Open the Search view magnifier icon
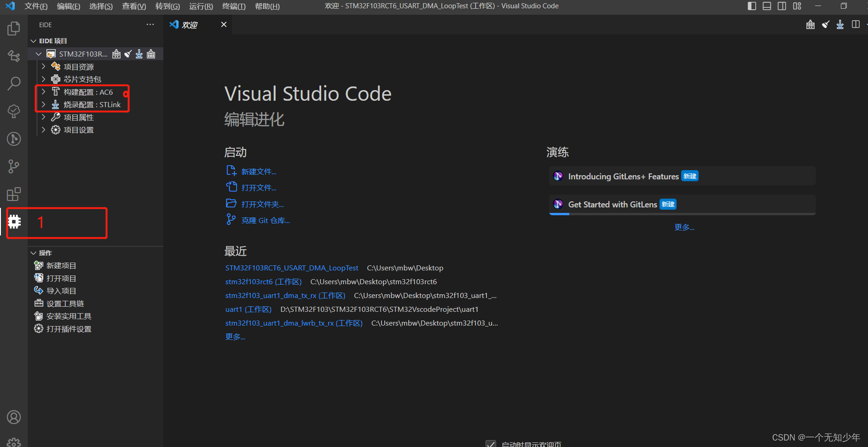This screenshot has width=868, height=447. pyautogui.click(x=14, y=83)
